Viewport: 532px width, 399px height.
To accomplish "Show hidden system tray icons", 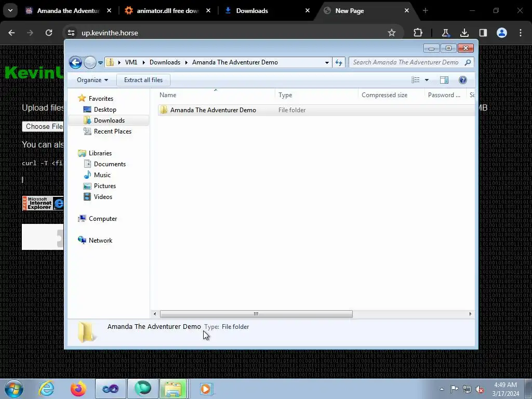I will [442, 389].
